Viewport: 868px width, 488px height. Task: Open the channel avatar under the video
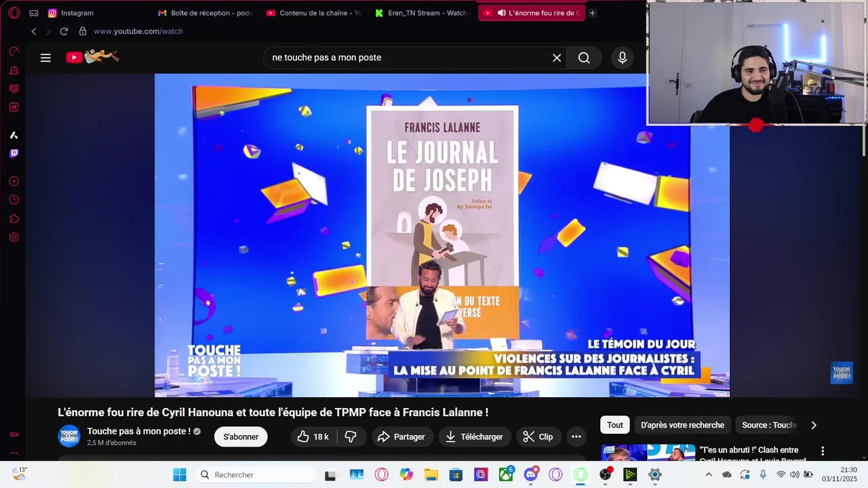pyautogui.click(x=69, y=436)
